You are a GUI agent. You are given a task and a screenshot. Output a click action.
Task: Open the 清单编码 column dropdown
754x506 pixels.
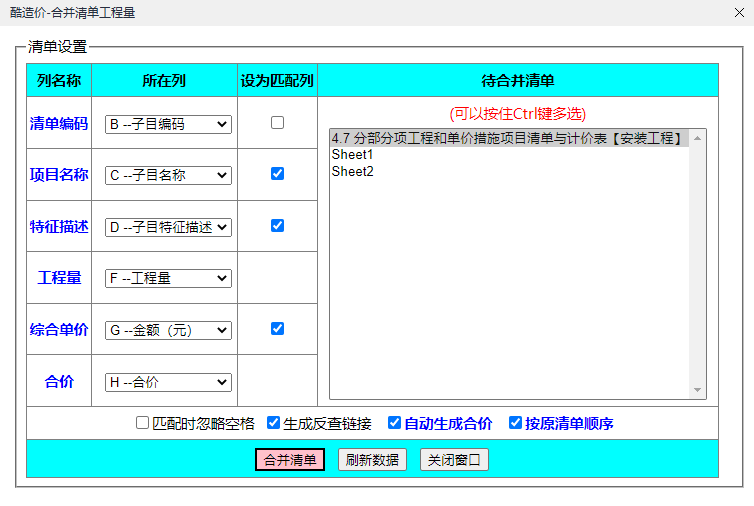tap(168, 124)
